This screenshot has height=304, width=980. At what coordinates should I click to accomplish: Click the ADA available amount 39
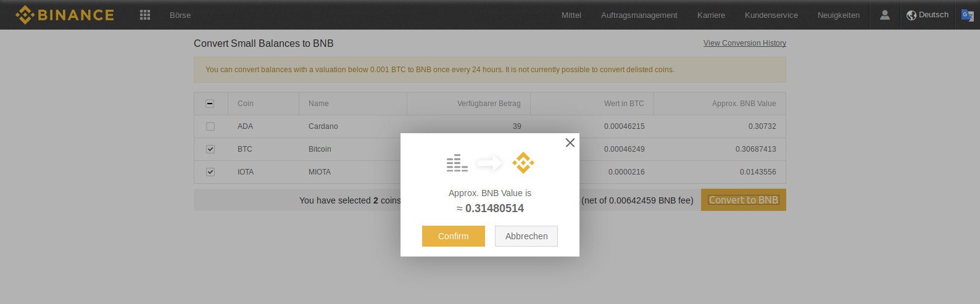coord(517,126)
